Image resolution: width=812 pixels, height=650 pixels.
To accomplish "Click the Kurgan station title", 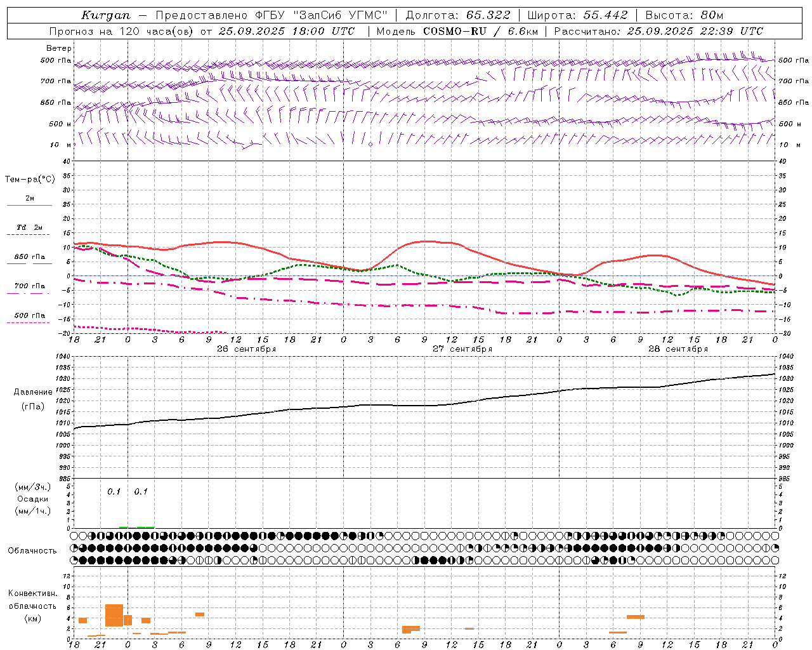I will click(x=105, y=15).
